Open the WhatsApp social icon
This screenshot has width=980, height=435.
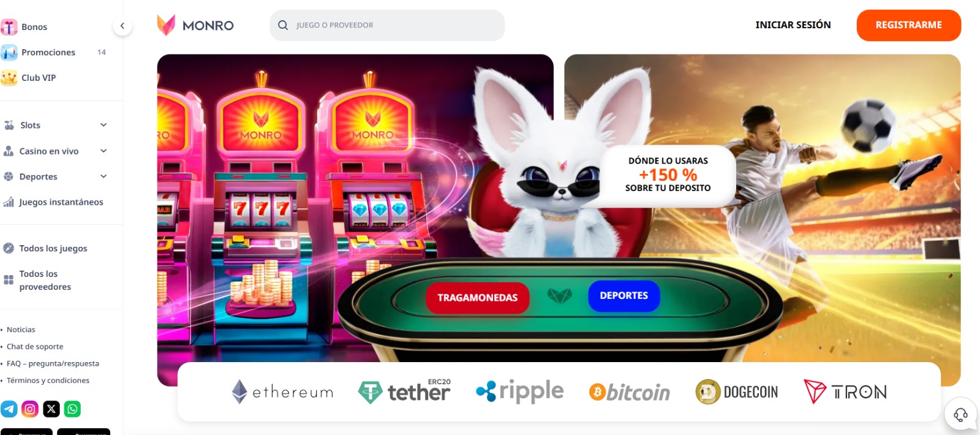pyautogui.click(x=72, y=409)
